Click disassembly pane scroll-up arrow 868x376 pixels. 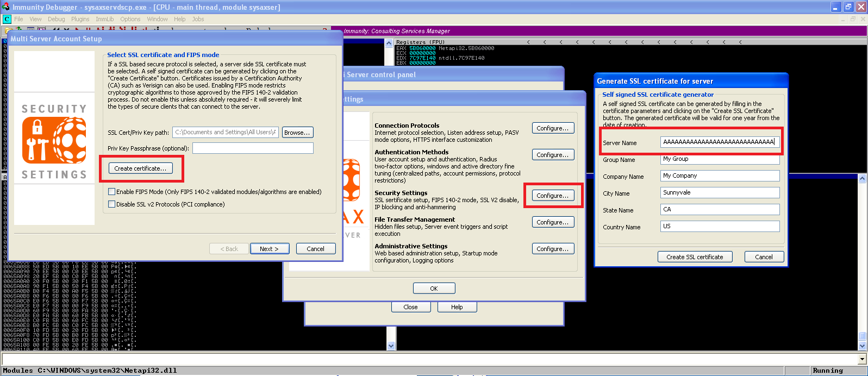pyautogui.click(x=389, y=43)
